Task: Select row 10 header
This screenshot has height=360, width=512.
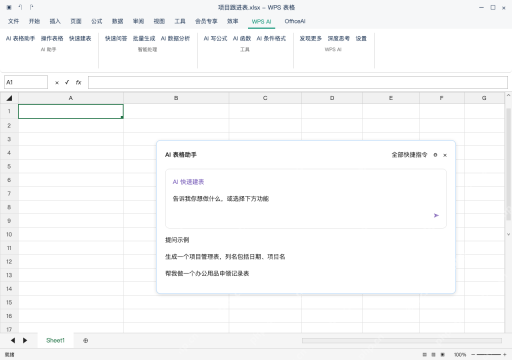Action: click(x=9, y=234)
